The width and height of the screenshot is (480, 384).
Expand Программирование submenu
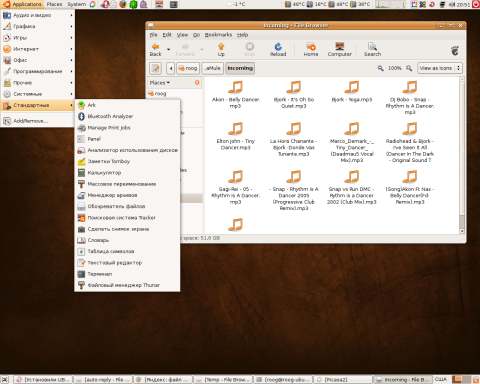pyautogui.click(x=38, y=71)
